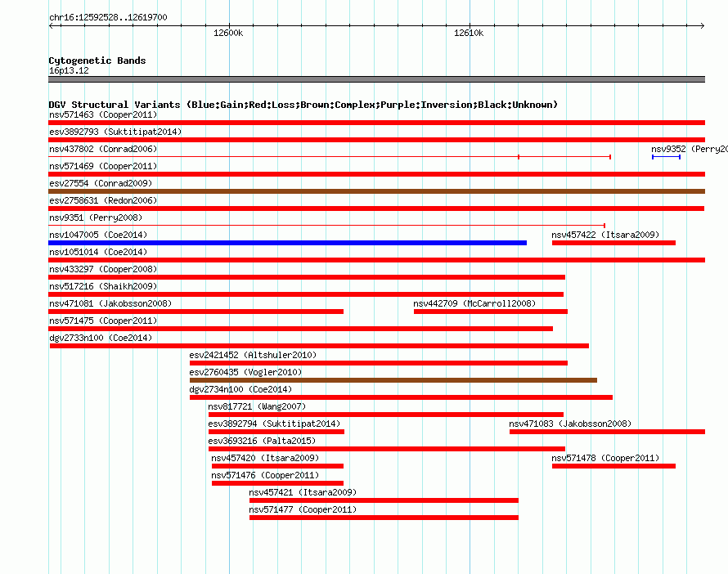Select esv3892794 (Suktitipat2014) label

[274, 424]
